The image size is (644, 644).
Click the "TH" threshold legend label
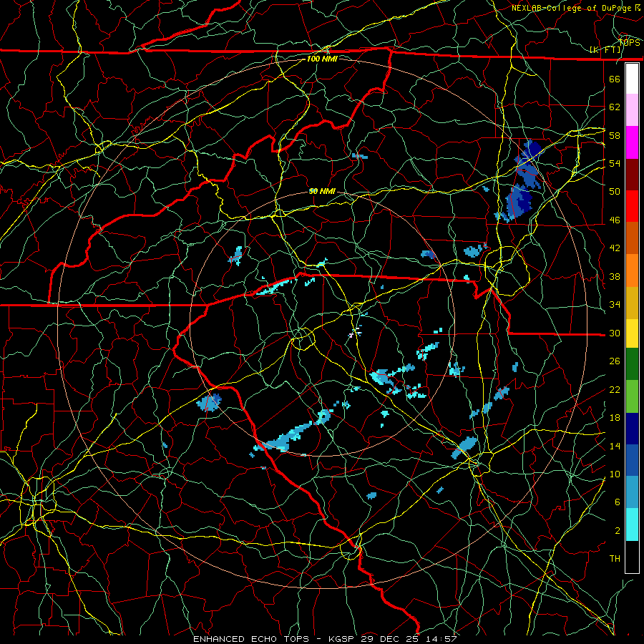615,559
